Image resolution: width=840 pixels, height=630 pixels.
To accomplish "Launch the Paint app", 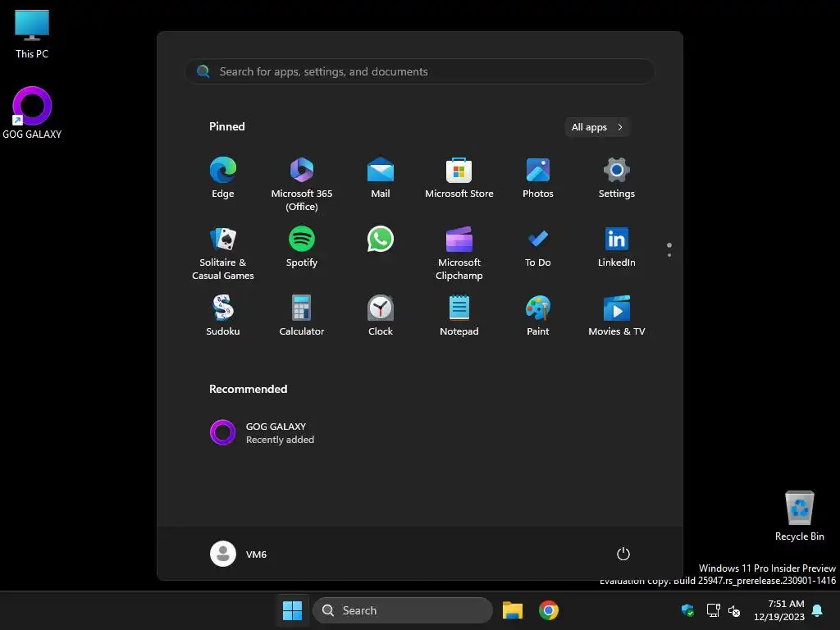I will tap(538, 316).
